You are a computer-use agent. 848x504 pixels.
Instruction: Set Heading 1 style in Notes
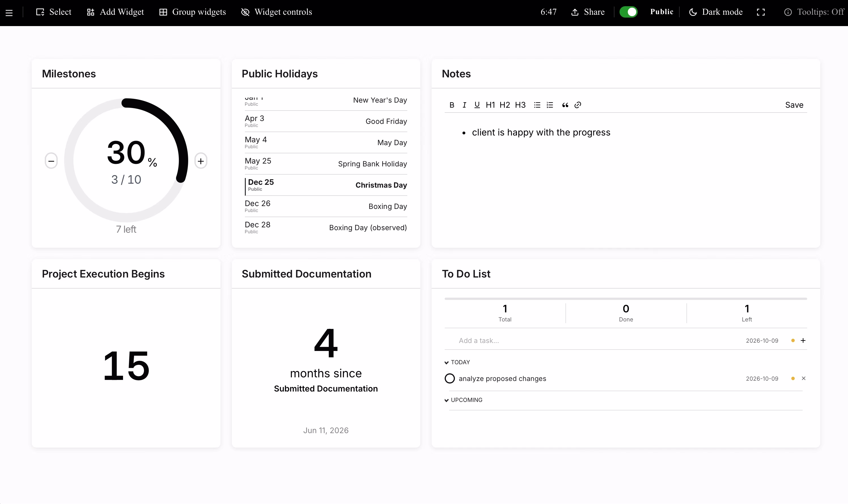coord(490,105)
